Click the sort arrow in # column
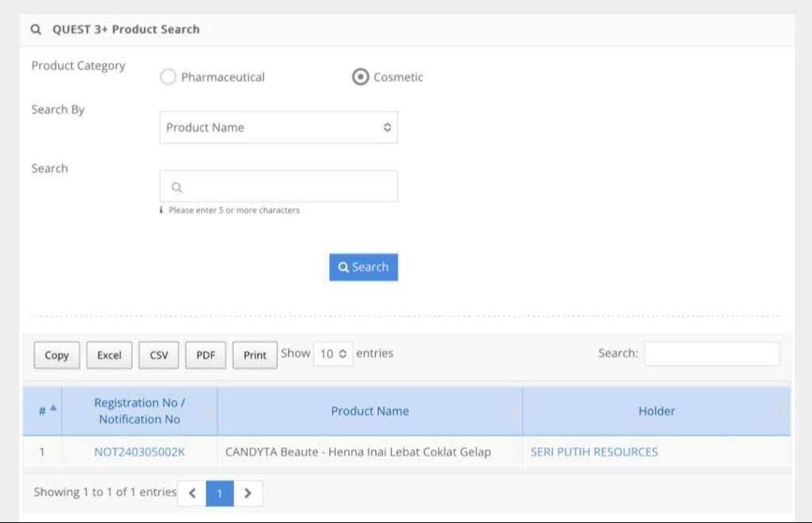The image size is (812, 523). point(53,408)
